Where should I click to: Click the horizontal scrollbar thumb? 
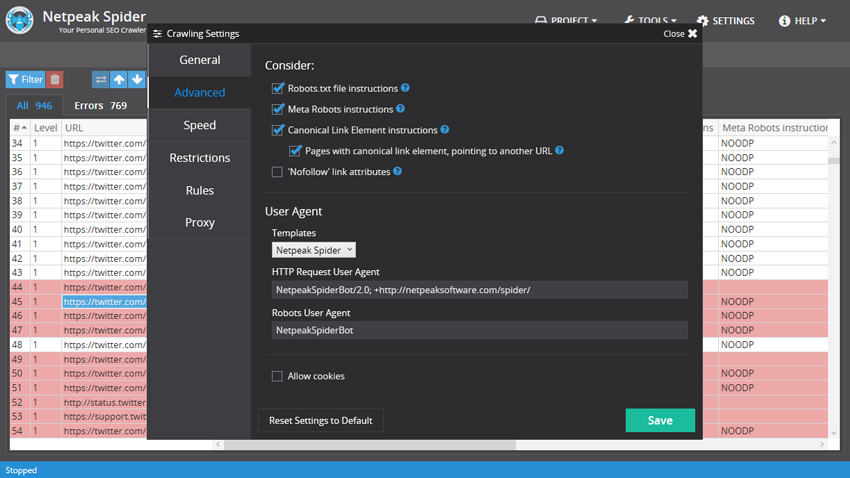tap(370, 444)
